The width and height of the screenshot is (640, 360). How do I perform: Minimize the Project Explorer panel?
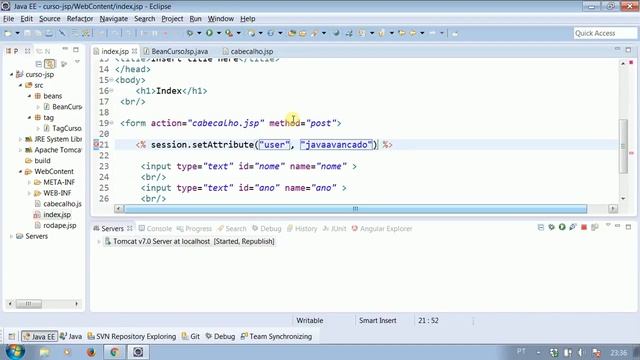(x=65, y=49)
